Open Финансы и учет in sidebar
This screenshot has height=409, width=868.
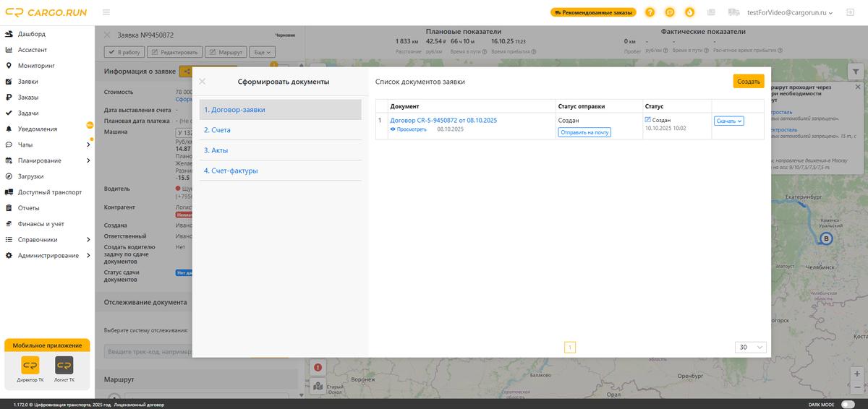click(x=47, y=224)
